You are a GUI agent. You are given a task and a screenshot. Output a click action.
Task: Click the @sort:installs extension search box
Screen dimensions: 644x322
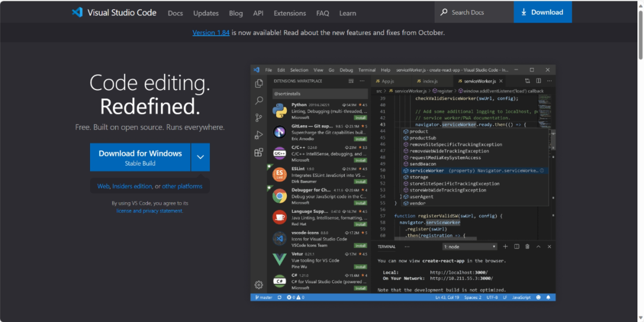pos(320,94)
